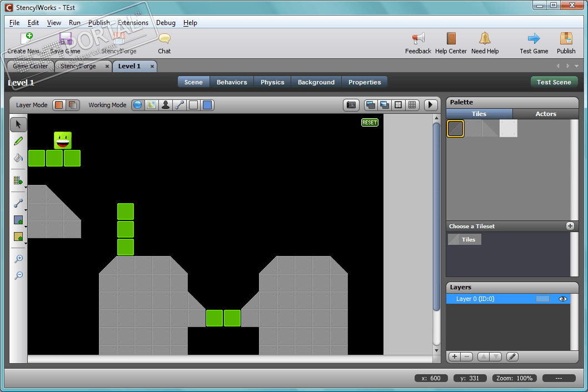Click the zoom out magnifier
Image resolution: width=588 pixels, height=392 pixels.
18,275
